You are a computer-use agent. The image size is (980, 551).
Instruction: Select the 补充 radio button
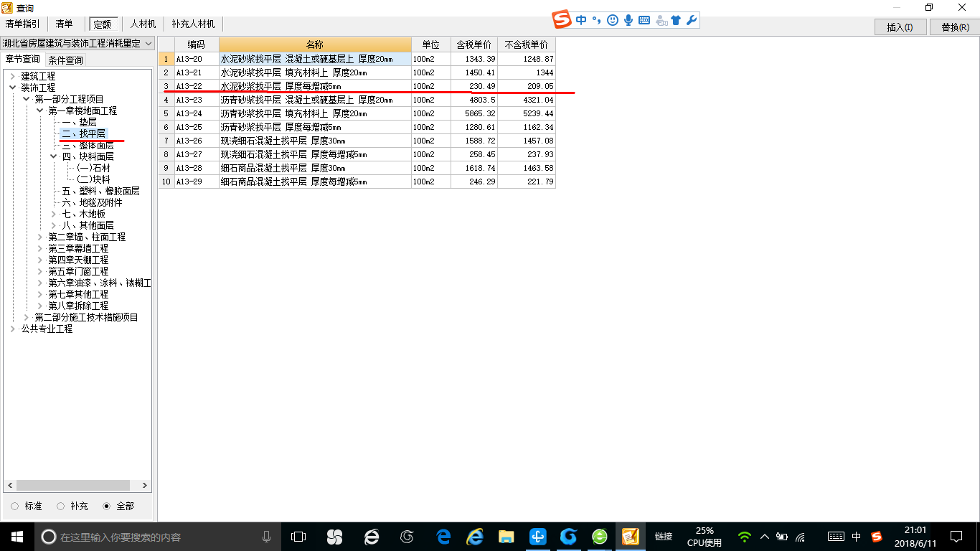pos(61,506)
